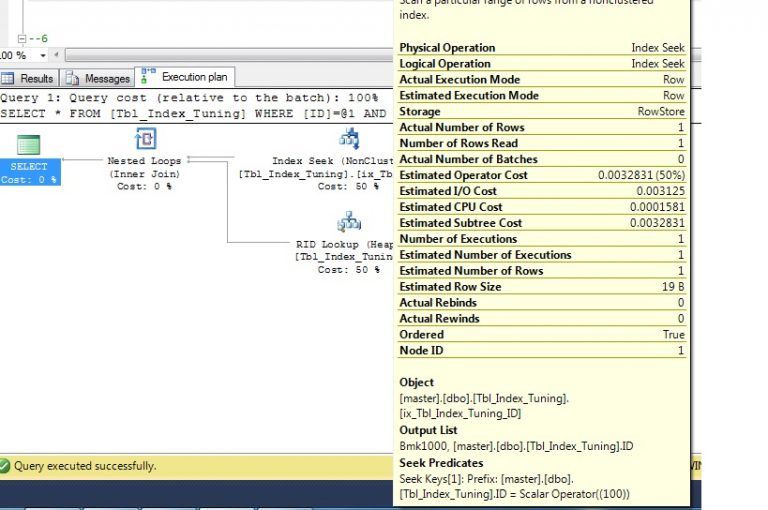The image size is (768, 510).
Task: Click the green query success check icon
Action: (4, 465)
